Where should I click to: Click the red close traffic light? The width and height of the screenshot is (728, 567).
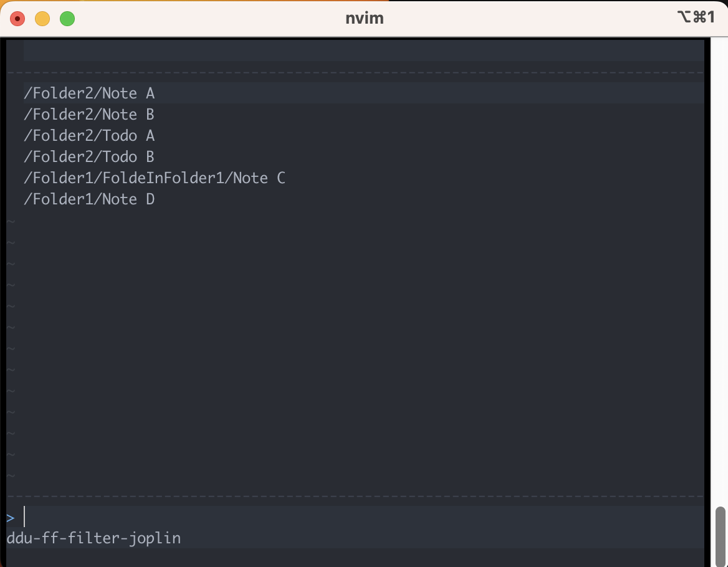point(18,18)
